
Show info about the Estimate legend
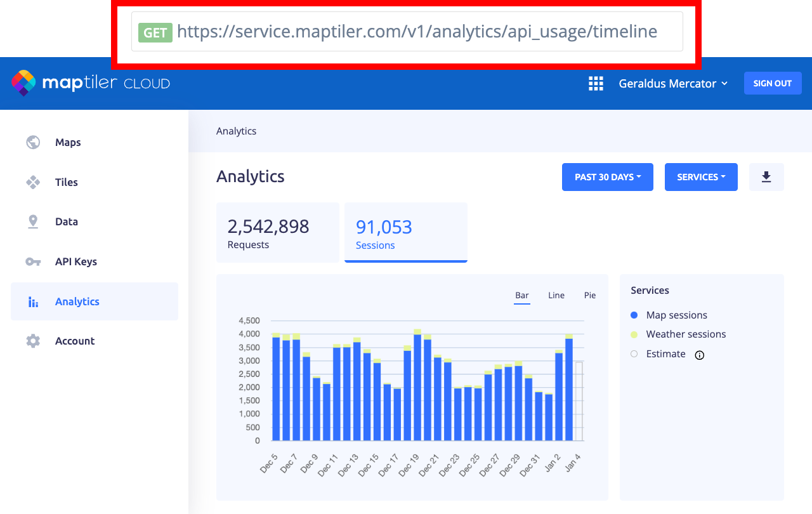700,355
